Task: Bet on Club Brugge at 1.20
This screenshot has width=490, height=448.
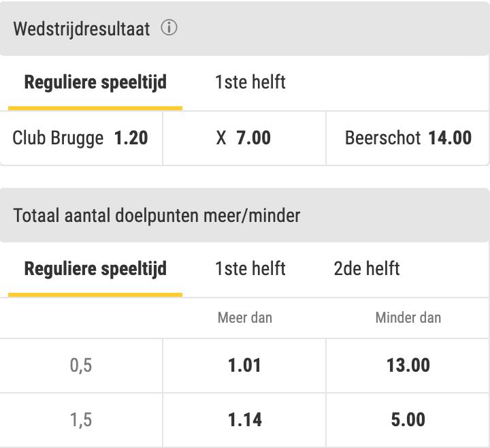Action: 81,138
